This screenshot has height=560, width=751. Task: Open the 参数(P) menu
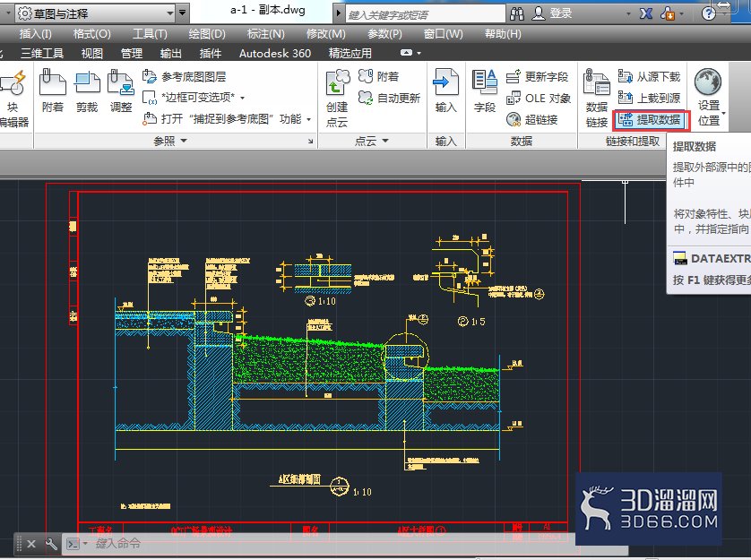(384, 34)
